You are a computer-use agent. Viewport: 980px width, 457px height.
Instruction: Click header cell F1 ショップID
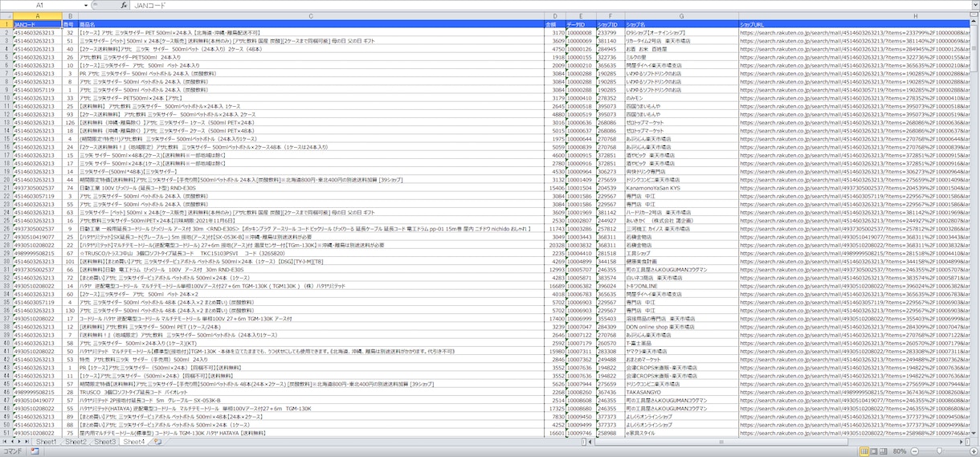[x=610, y=25]
